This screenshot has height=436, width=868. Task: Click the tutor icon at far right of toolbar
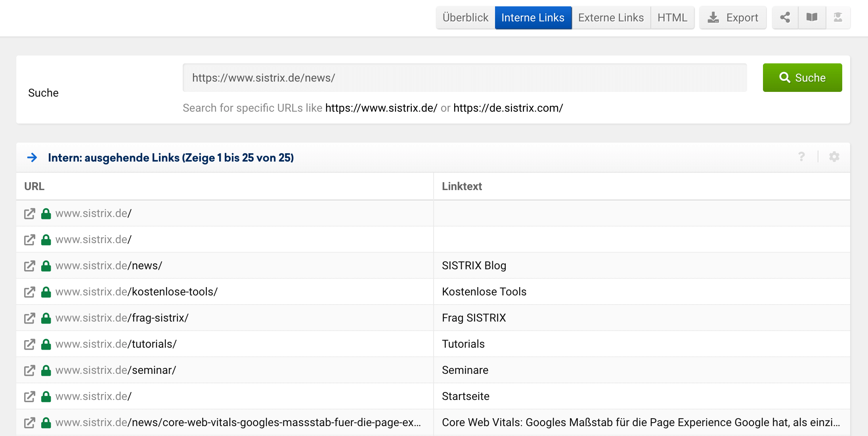(838, 17)
